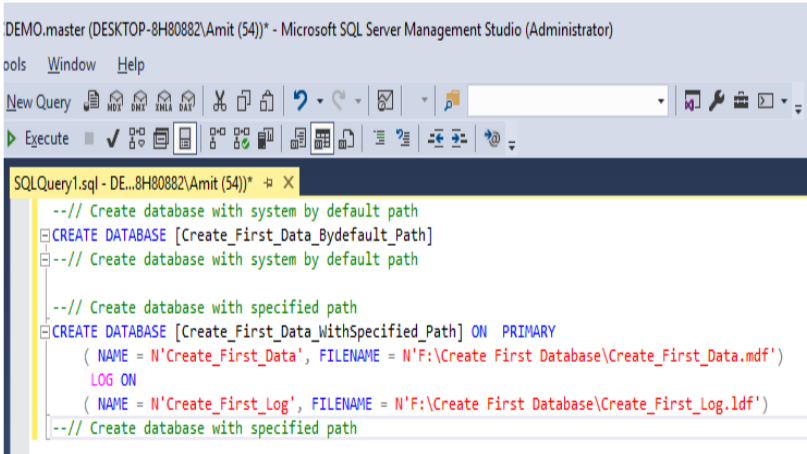Toggle Include Live Query Statistics

pyautogui.click(x=241, y=138)
